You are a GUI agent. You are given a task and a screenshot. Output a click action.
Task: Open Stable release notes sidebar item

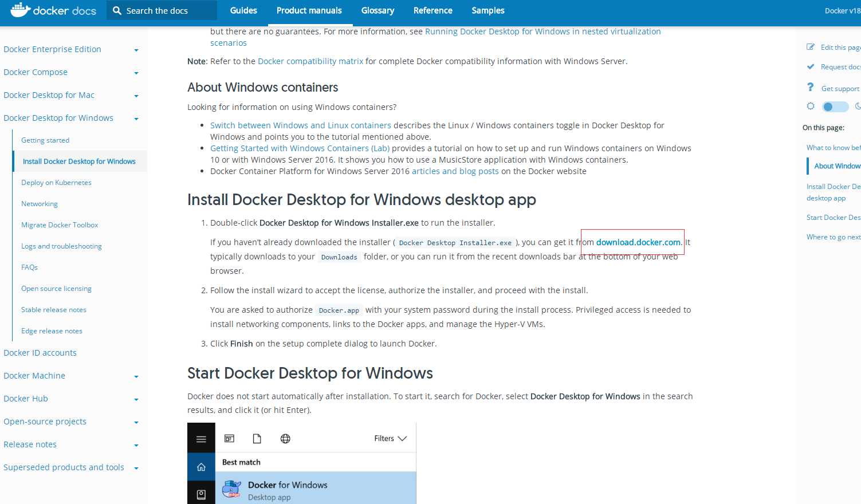[54, 310]
